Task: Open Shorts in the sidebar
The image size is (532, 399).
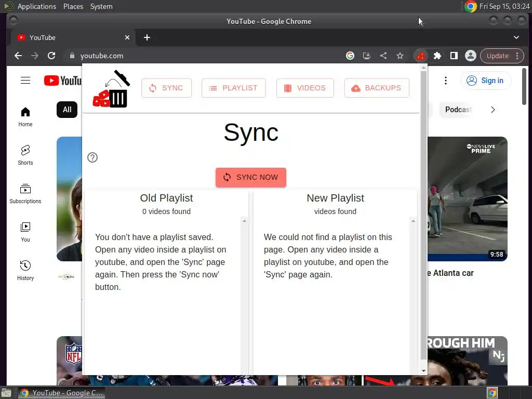Action: pos(25,155)
